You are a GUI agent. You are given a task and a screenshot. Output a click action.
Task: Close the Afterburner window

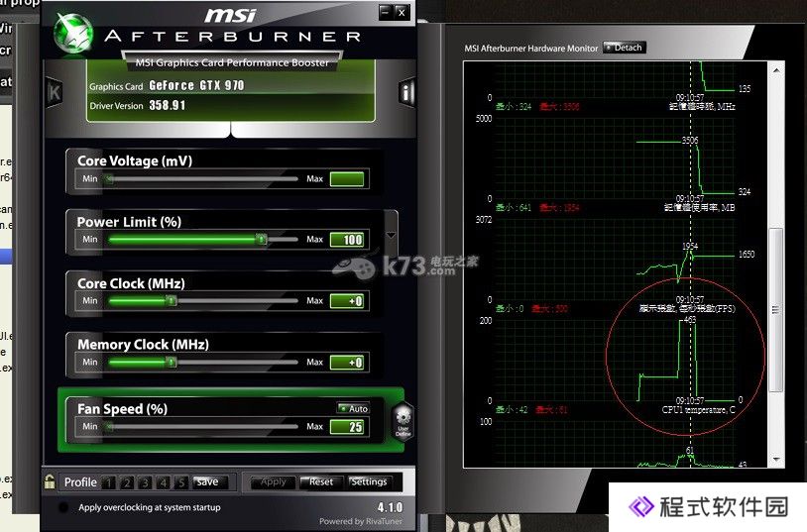(403, 12)
